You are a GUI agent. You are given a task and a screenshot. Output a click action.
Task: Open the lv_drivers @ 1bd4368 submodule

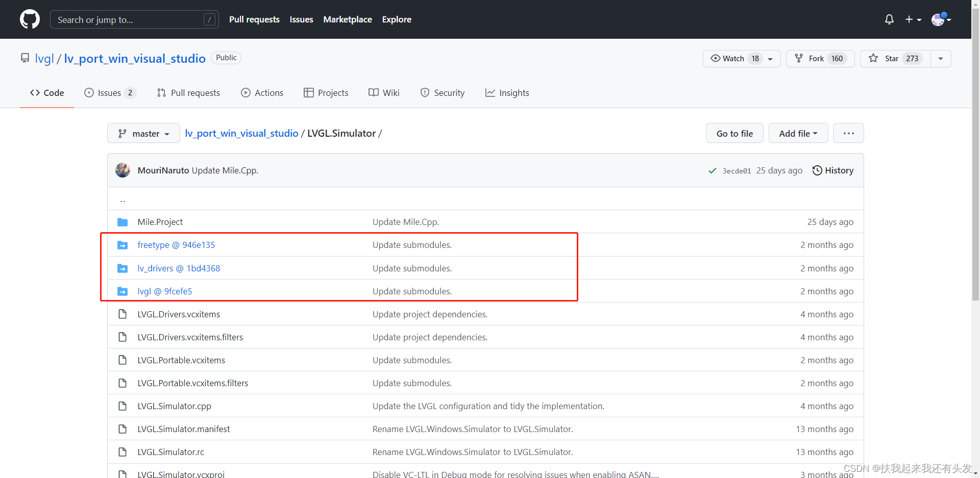tap(179, 268)
